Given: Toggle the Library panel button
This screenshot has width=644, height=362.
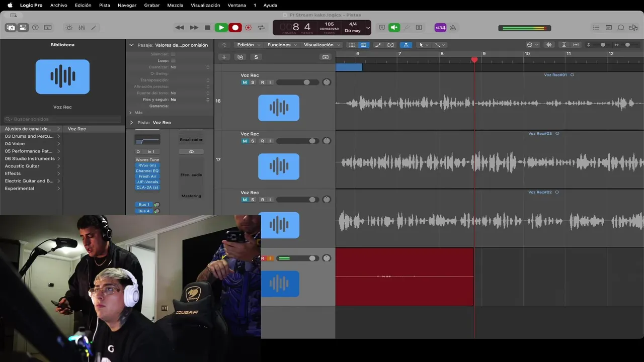Looking at the screenshot, I should click(x=11, y=28).
